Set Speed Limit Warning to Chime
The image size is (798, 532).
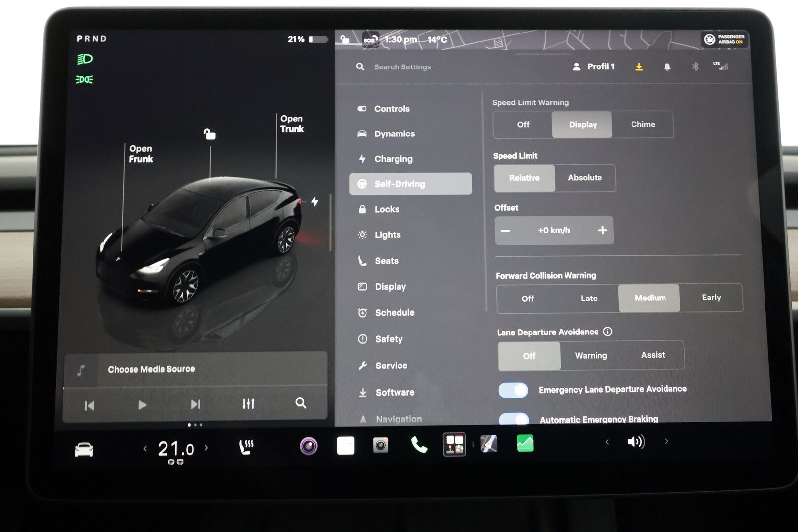[643, 124]
